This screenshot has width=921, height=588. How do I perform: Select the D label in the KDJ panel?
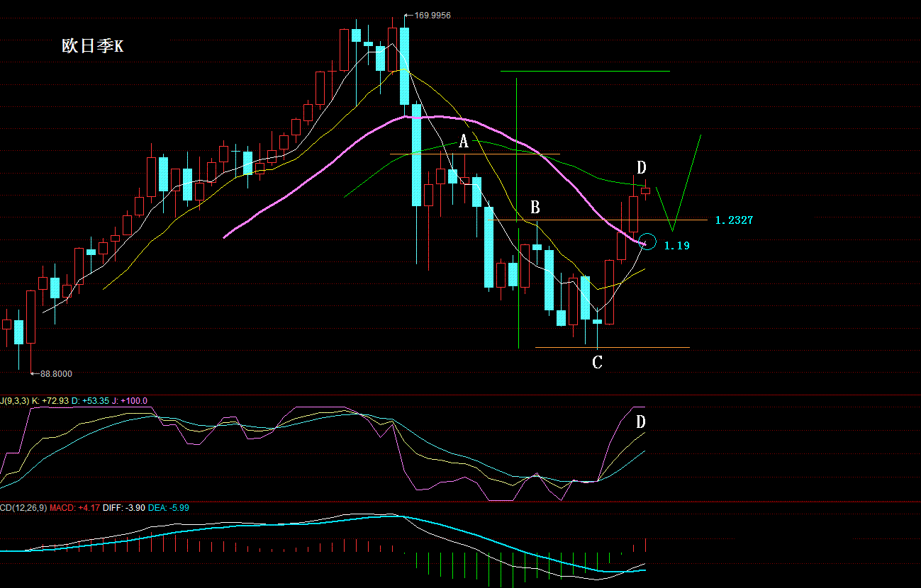click(x=640, y=422)
